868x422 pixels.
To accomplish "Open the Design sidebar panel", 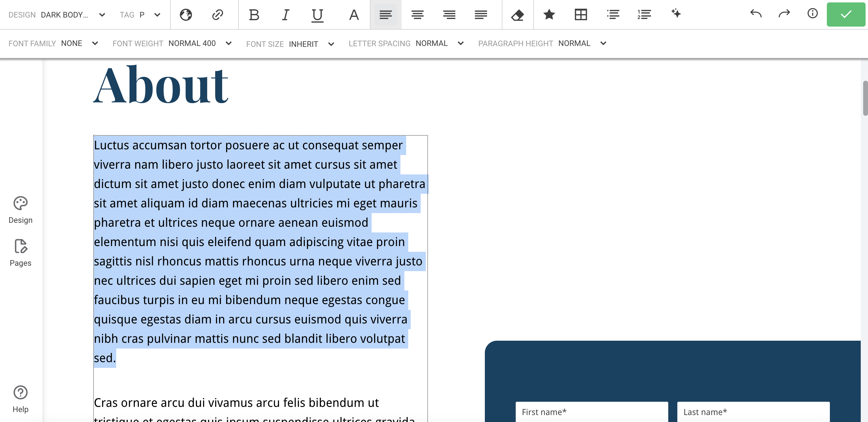I will coord(21,210).
